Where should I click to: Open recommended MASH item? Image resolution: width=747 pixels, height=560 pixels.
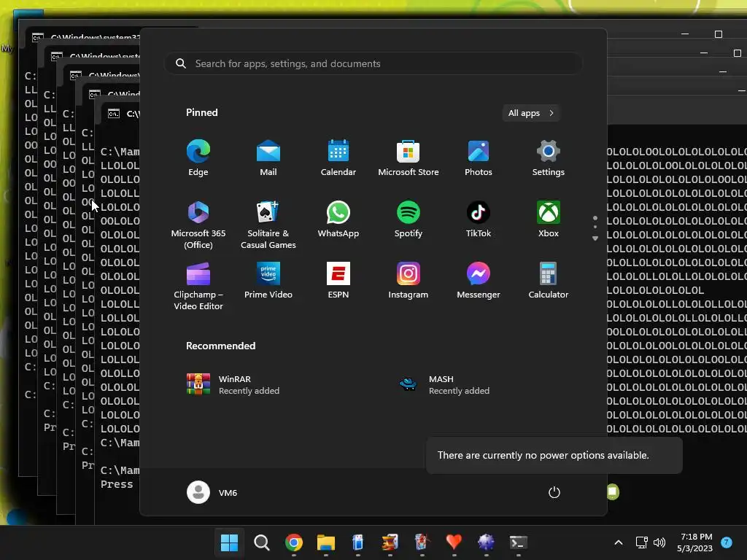pyautogui.click(x=444, y=385)
